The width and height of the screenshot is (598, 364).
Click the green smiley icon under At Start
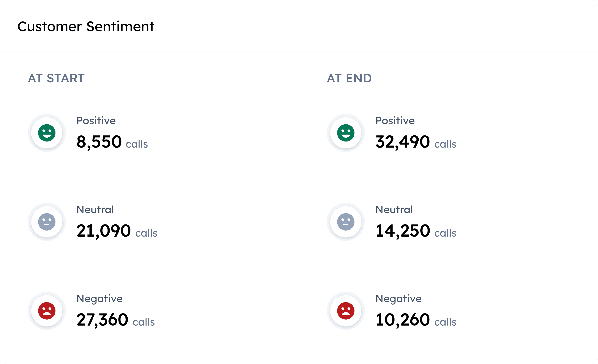coord(47,133)
